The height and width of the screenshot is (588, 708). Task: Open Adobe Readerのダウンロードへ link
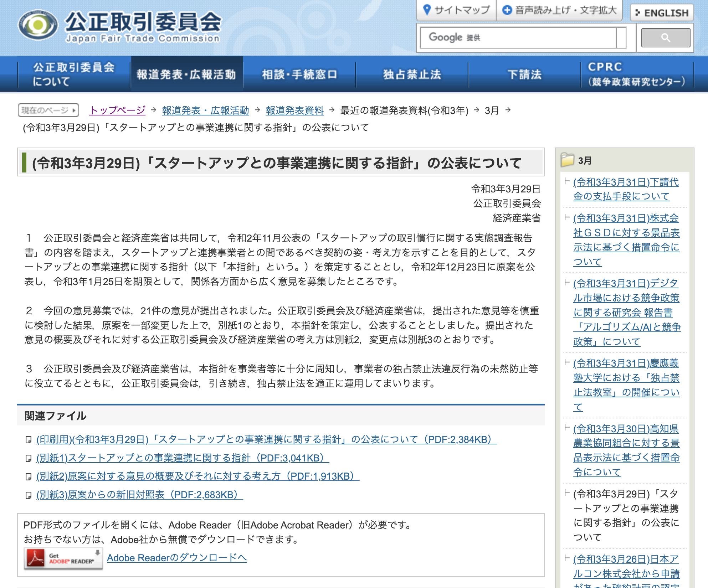[x=177, y=558]
